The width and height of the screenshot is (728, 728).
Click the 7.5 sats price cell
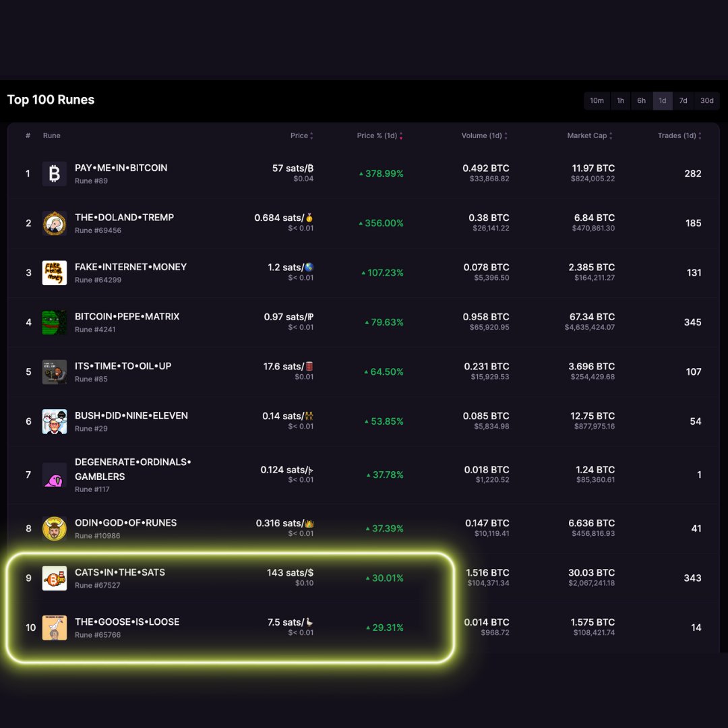tap(291, 628)
